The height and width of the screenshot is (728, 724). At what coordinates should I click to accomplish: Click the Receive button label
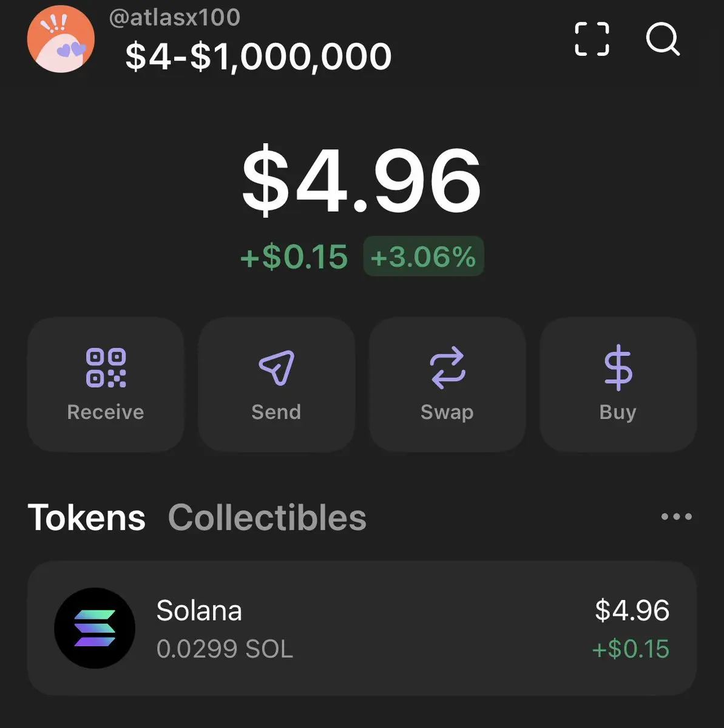point(106,412)
